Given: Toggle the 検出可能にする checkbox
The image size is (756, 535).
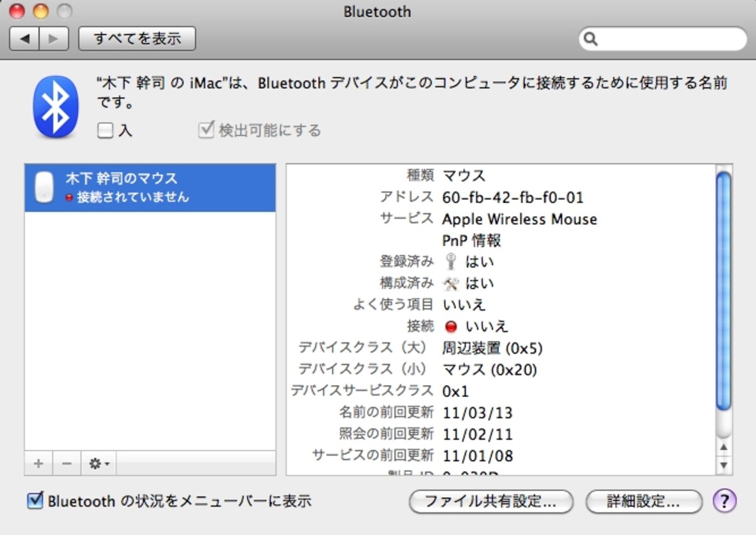Looking at the screenshot, I should 206,130.
